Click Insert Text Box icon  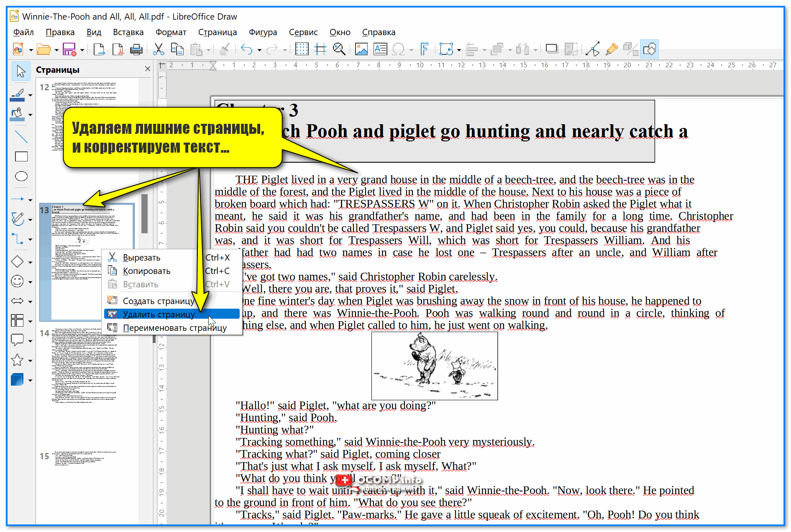click(380, 49)
